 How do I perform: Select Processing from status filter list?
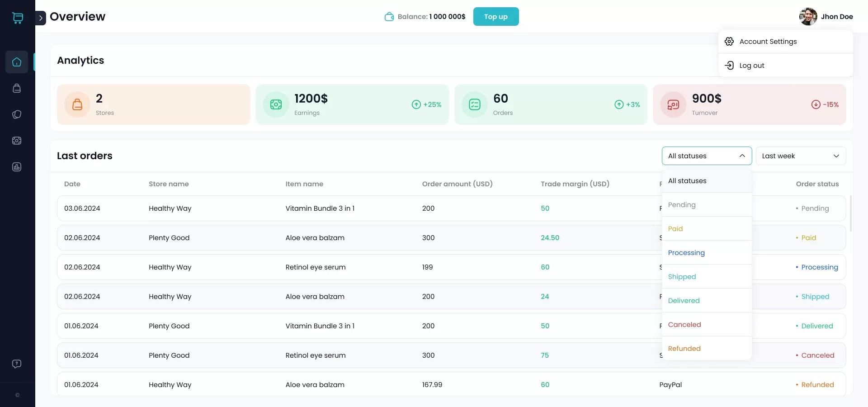[x=686, y=253]
